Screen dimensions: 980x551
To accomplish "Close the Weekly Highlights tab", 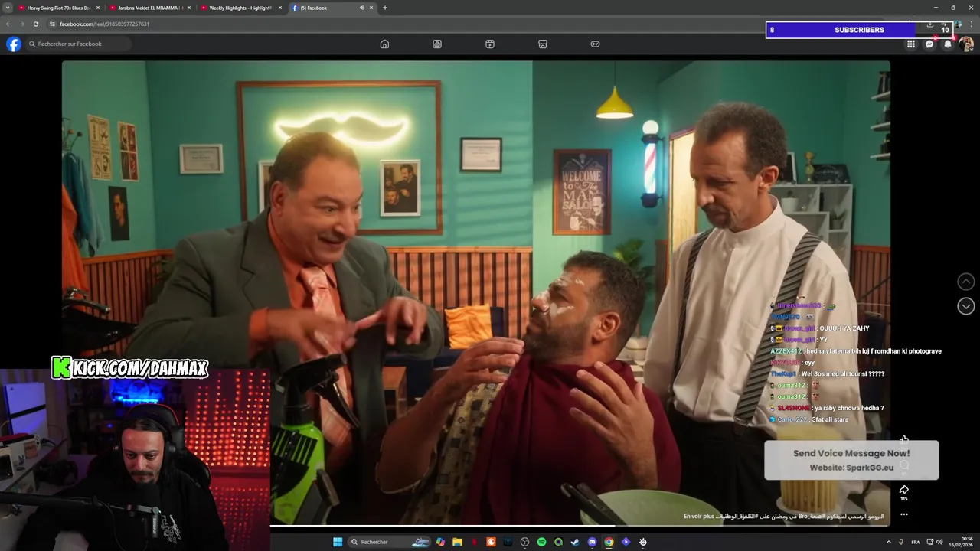I will (280, 8).
